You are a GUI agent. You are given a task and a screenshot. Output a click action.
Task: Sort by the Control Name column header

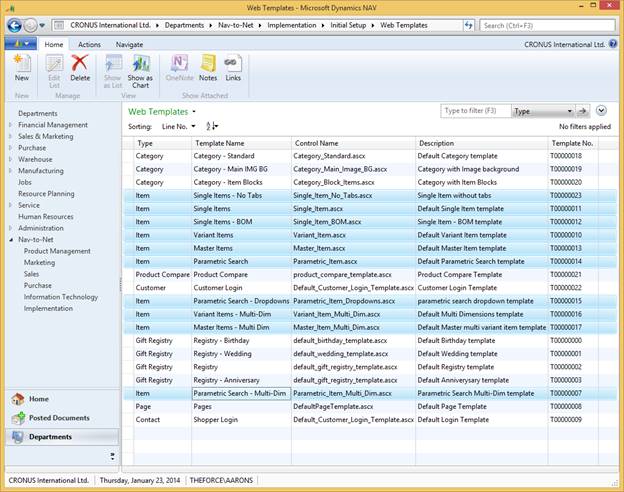(353, 143)
